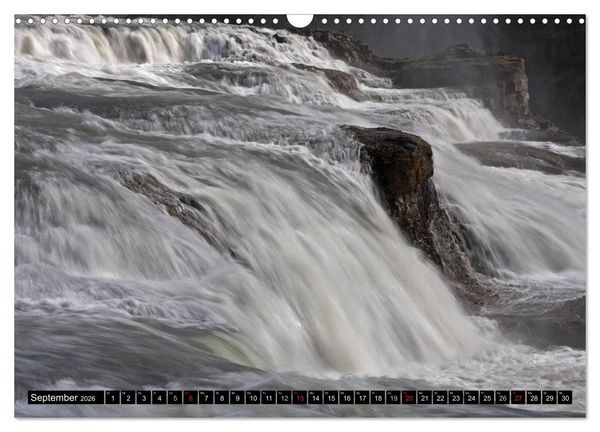Select day 15 in the calendar strip
600x432 pixels.
point(331,398)
